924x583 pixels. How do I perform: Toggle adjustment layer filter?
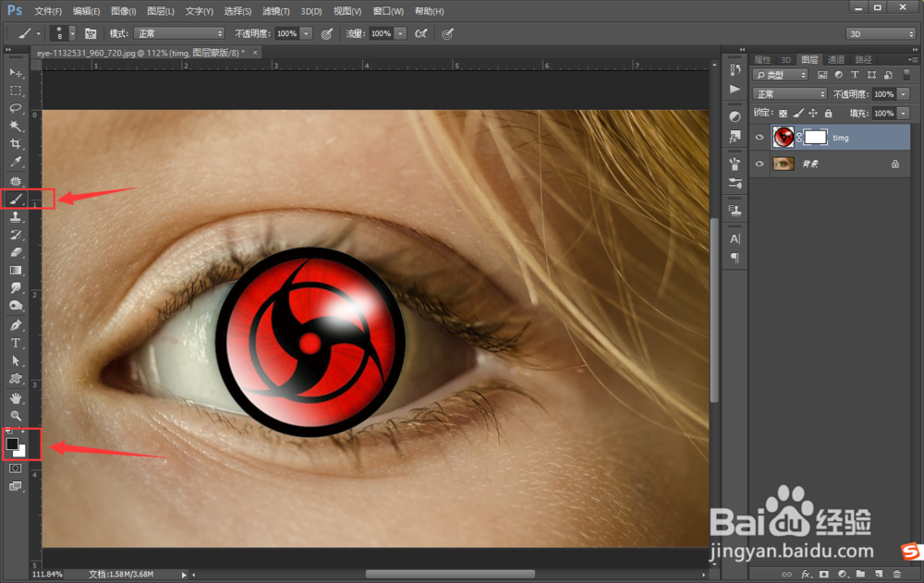839,75
